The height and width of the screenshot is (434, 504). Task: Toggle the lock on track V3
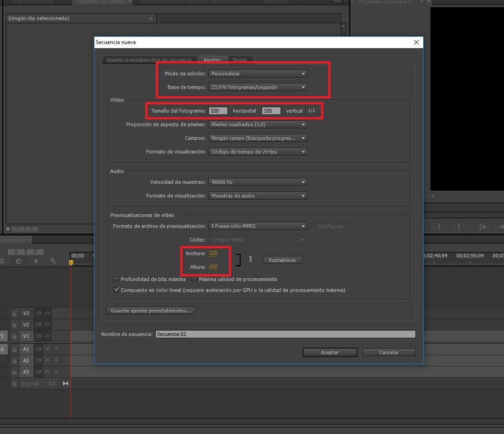pos(15,313)
